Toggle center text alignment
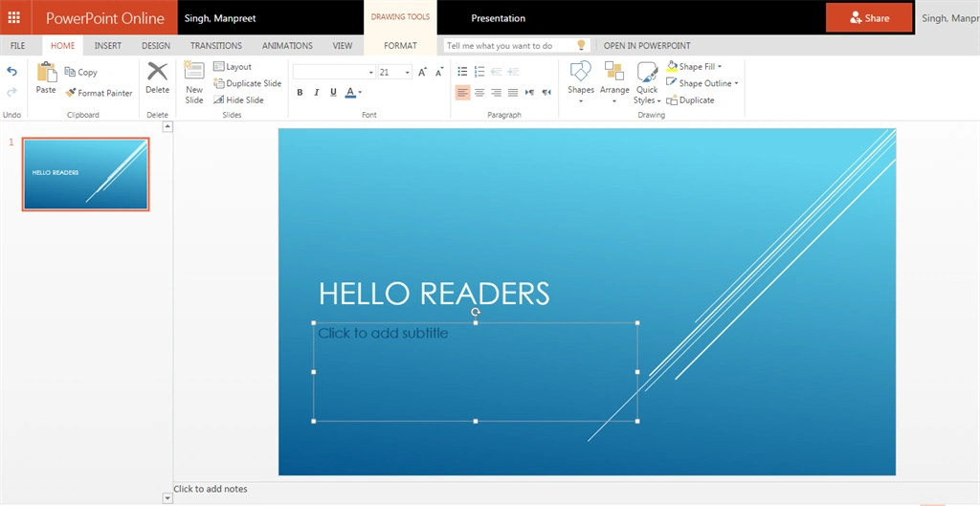The image size is (980, 506). click(x=479, y=93)
